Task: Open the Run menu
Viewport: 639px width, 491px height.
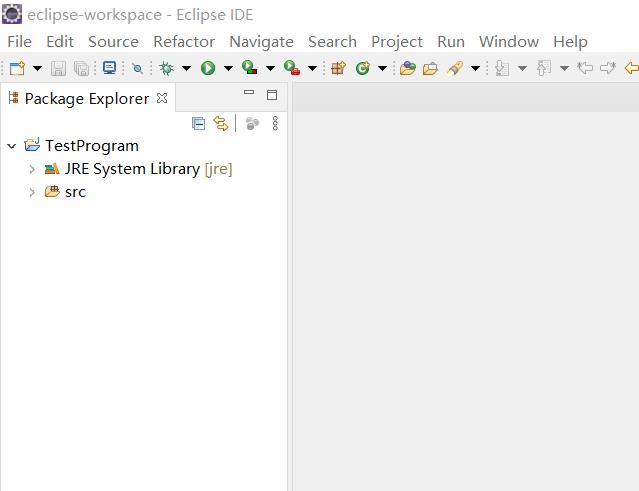Action: (x=451, y=42)
